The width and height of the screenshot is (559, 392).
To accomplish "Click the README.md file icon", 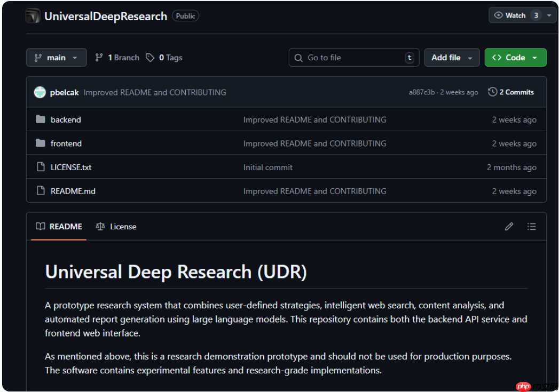I will click(x=41, y=191).
